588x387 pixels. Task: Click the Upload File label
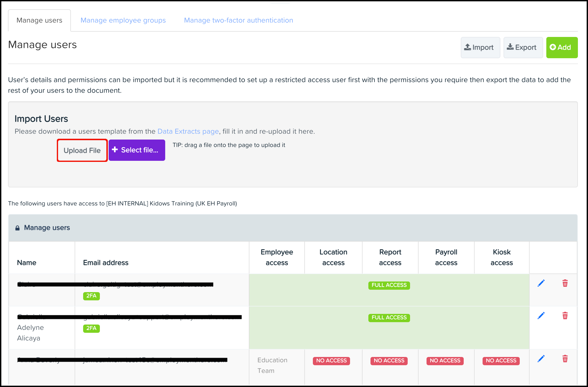82,150
